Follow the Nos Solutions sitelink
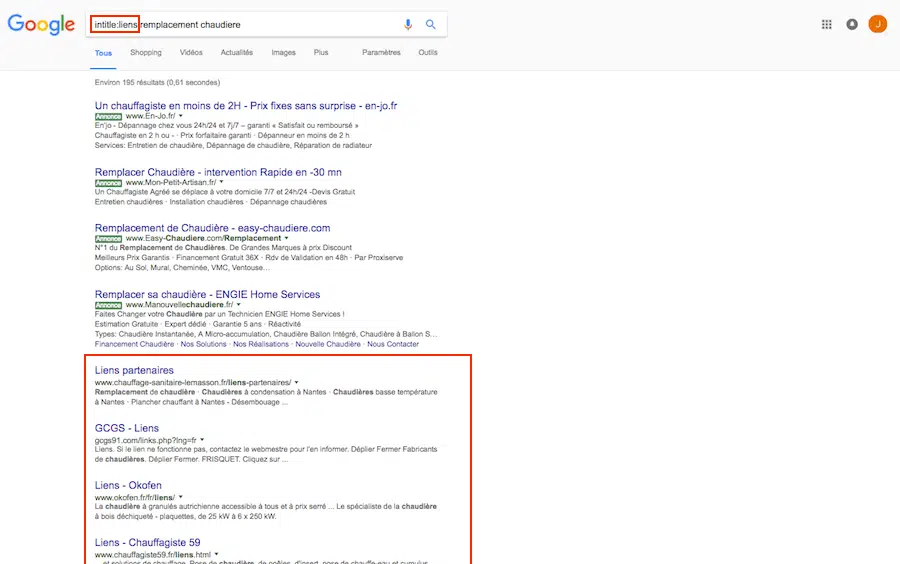 (x=203, y=344)
